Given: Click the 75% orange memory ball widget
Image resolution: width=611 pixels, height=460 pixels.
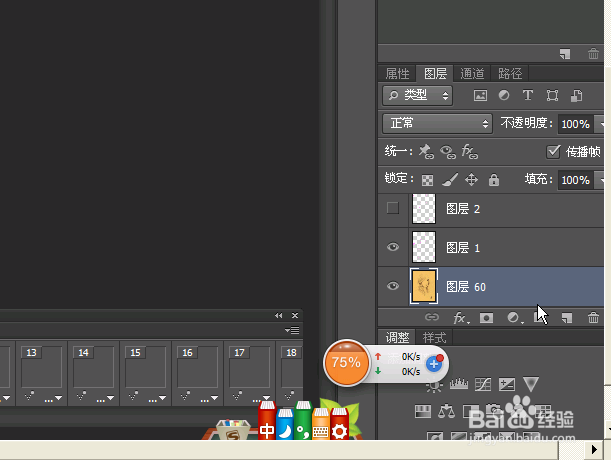Looking at the screenshot, I should point(346,363).
